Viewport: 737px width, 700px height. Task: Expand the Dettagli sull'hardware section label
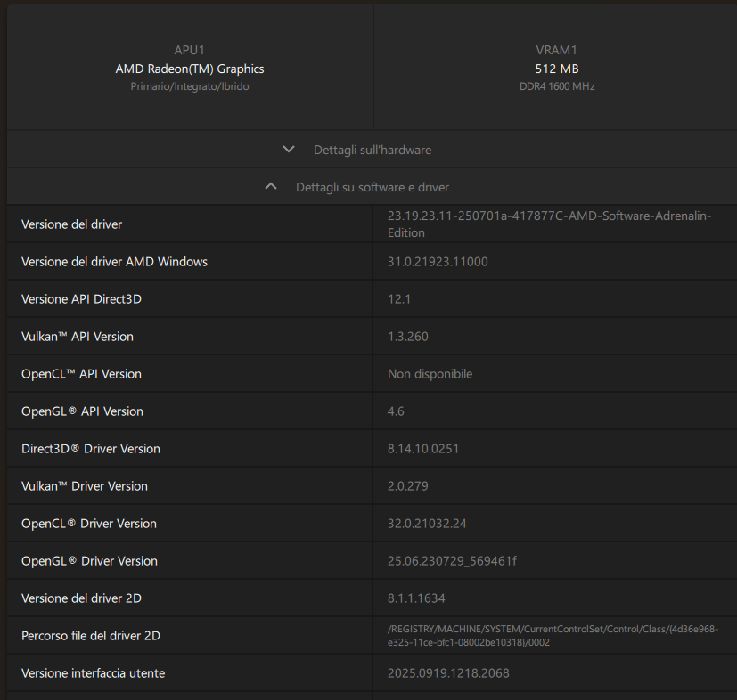(372, 150)
